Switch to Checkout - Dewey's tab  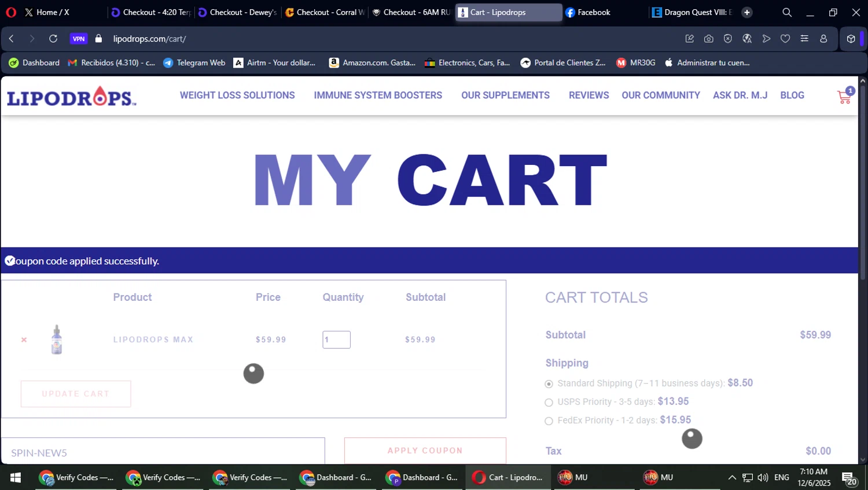(x=237, y=12)
